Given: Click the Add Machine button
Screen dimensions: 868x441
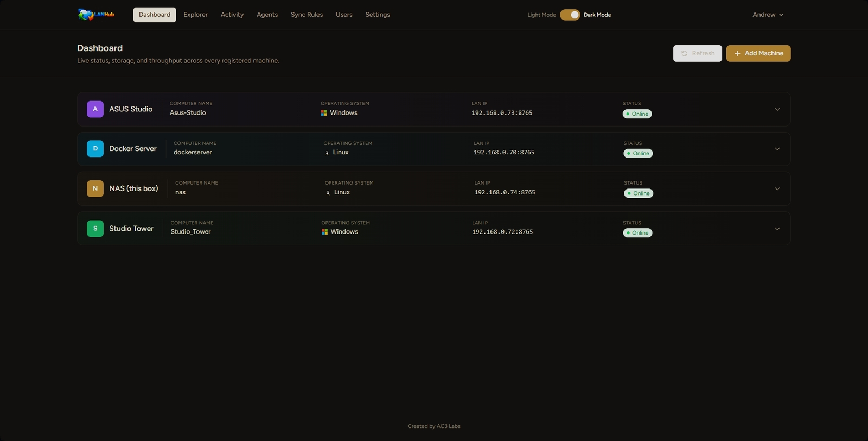Looking at the screenshot, I should 758,53.
